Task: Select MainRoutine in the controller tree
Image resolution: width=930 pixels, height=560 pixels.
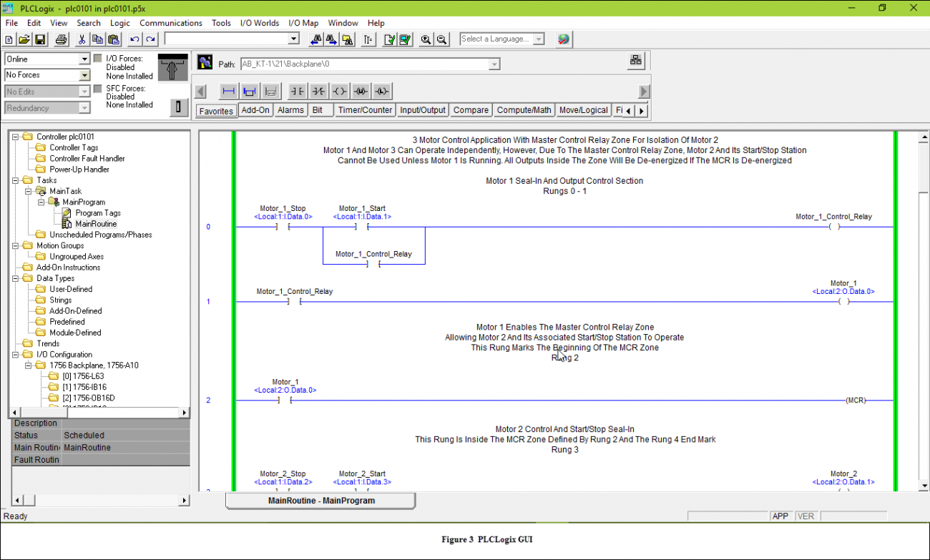Action: 96,224
